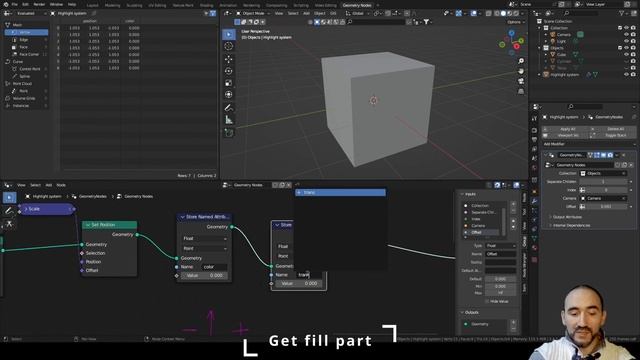Click Name field containing color on node
The width and height of the screenshot is (640, 360).
point(215,267)
